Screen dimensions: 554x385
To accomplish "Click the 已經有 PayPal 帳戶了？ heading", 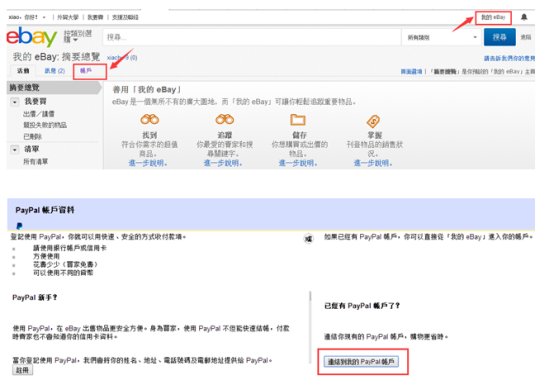I will click(x=362, y=306).
